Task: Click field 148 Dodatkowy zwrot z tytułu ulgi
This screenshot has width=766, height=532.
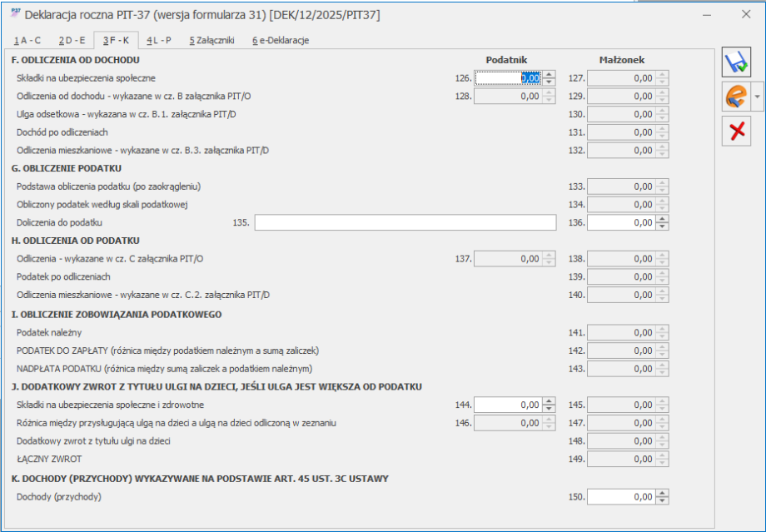Action: (x=628, y=441)
